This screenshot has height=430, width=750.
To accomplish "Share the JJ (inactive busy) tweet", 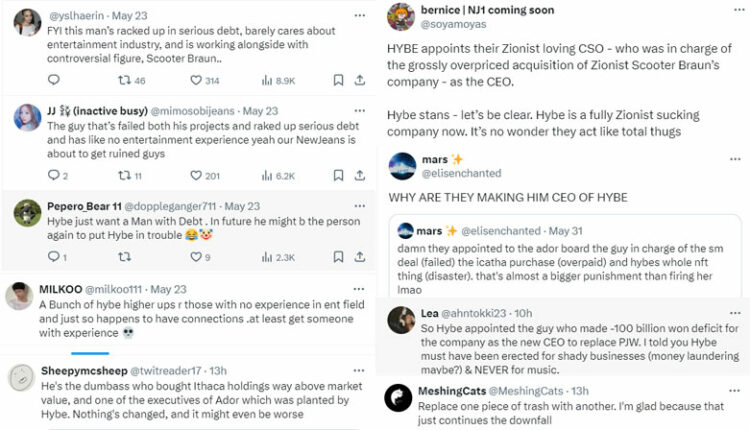I will coord(360,176).
